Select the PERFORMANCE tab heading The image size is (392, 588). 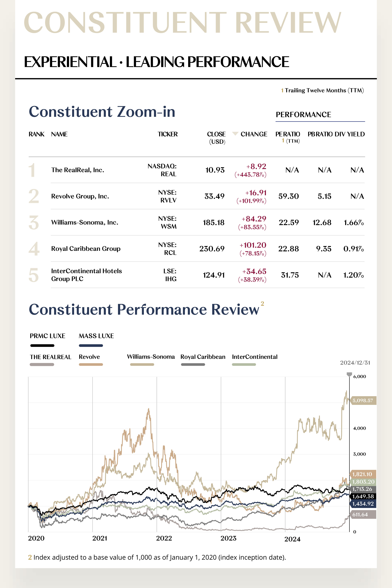(303, 115)
